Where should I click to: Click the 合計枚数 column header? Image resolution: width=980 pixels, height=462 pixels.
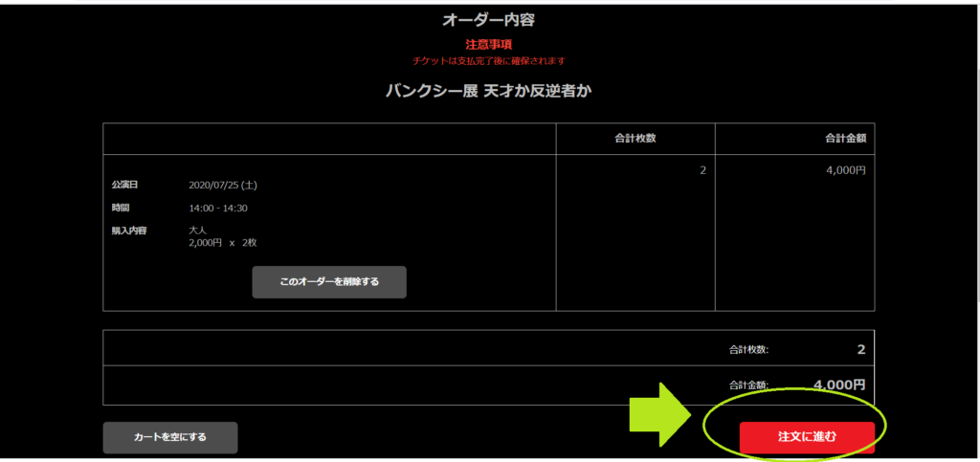(635, 139)
